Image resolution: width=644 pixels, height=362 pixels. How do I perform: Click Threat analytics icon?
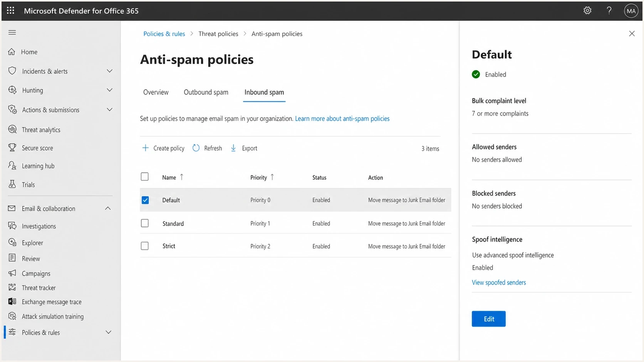(12, 129)
